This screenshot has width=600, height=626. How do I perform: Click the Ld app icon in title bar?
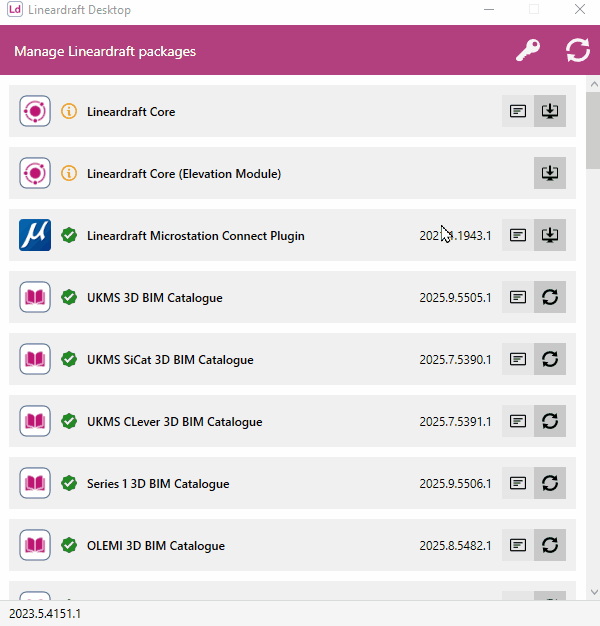(15, 9)
